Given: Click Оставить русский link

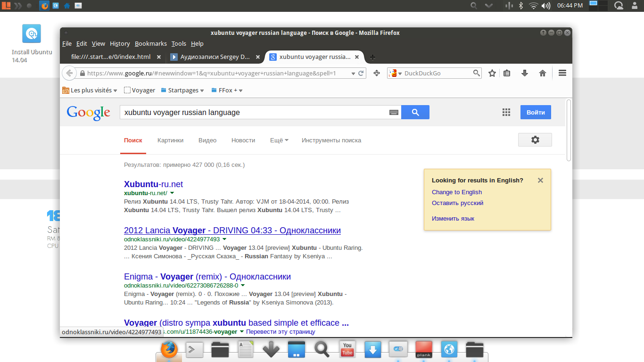Looking at the screenshot, I should click(x=457, y=203).
